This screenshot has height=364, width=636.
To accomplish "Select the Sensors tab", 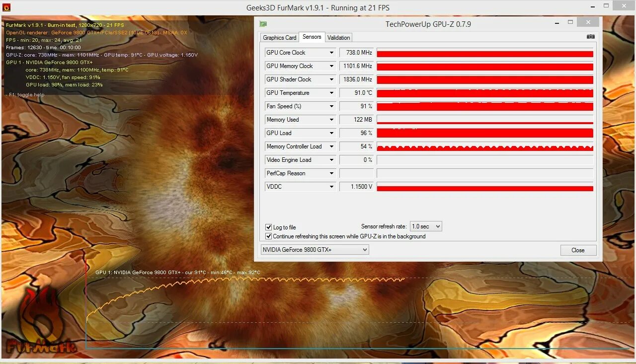I will 312,37.
